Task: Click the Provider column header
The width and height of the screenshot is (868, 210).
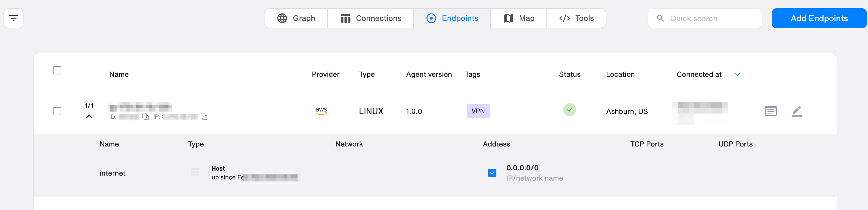Action: [325, 74]
